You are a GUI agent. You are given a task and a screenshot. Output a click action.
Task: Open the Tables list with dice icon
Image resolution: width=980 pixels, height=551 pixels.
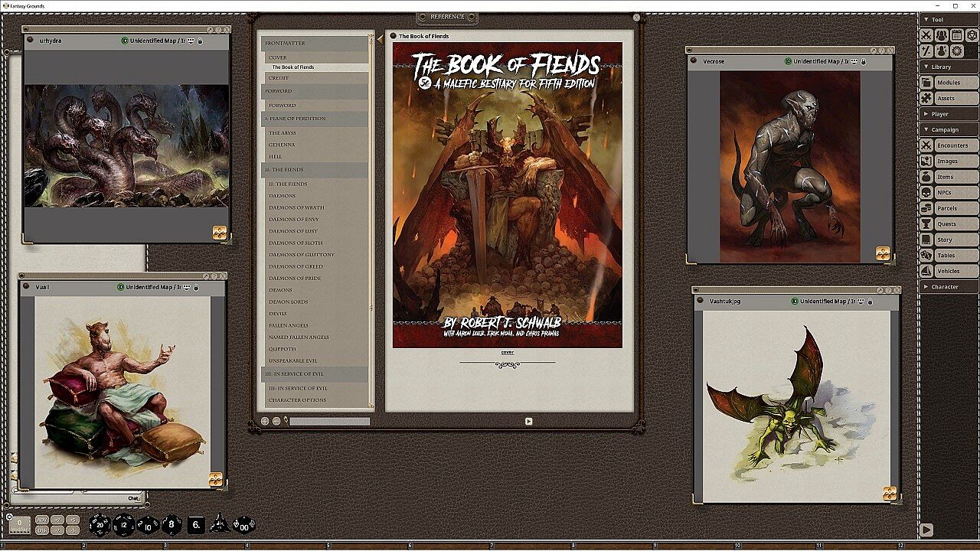[949, 256]
